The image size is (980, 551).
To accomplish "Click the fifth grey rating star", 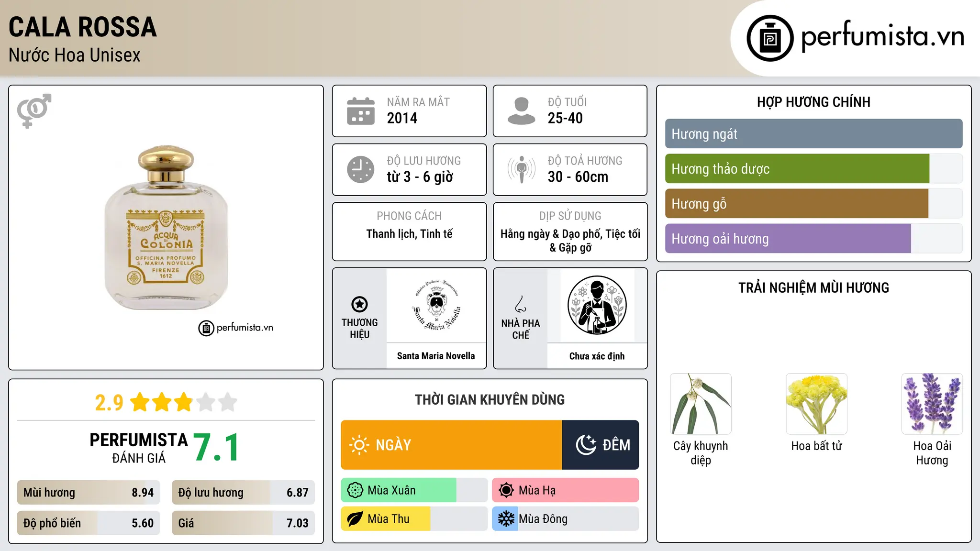I will point(228,402).
